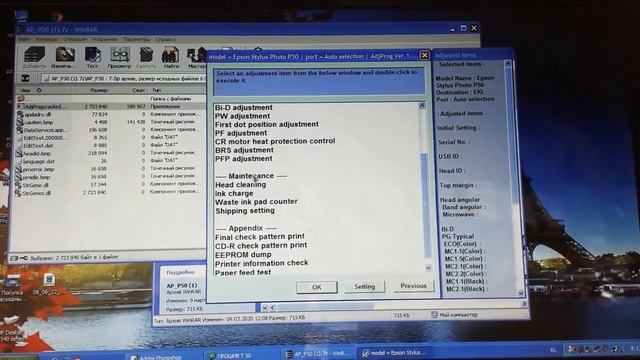The height and width of the screenshot is (360, 640).
Task: Select Shipping setting item
Action: tap(245, 211)
